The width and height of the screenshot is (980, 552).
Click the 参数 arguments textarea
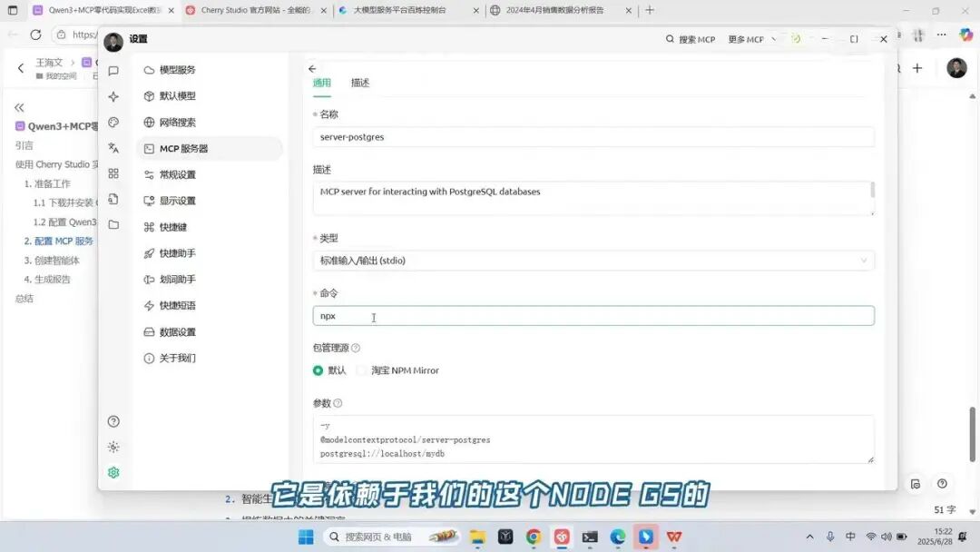coord(593,439)
